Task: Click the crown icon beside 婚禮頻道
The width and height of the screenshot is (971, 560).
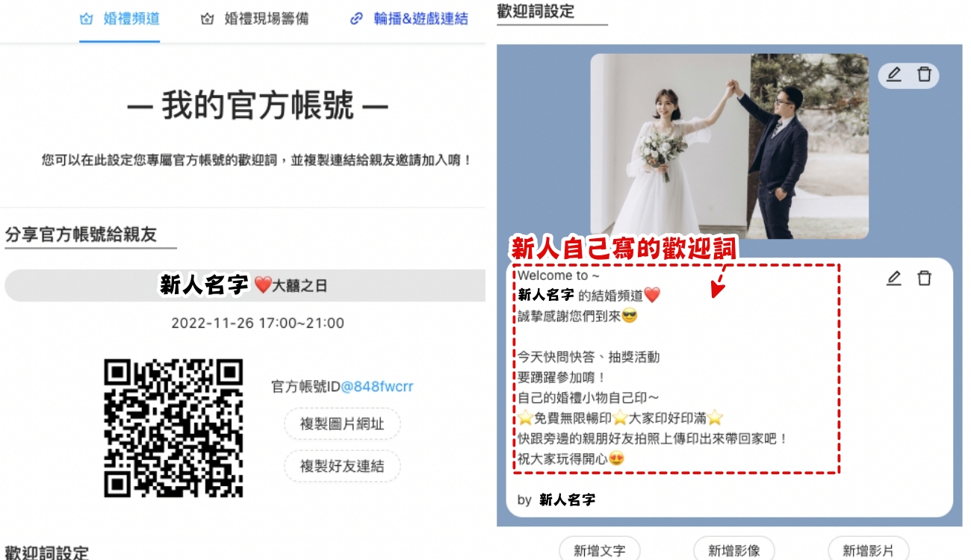Action: 86,19
